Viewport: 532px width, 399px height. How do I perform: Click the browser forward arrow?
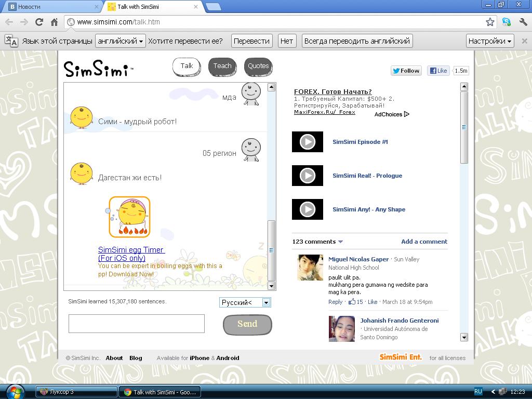pos(24,22)
